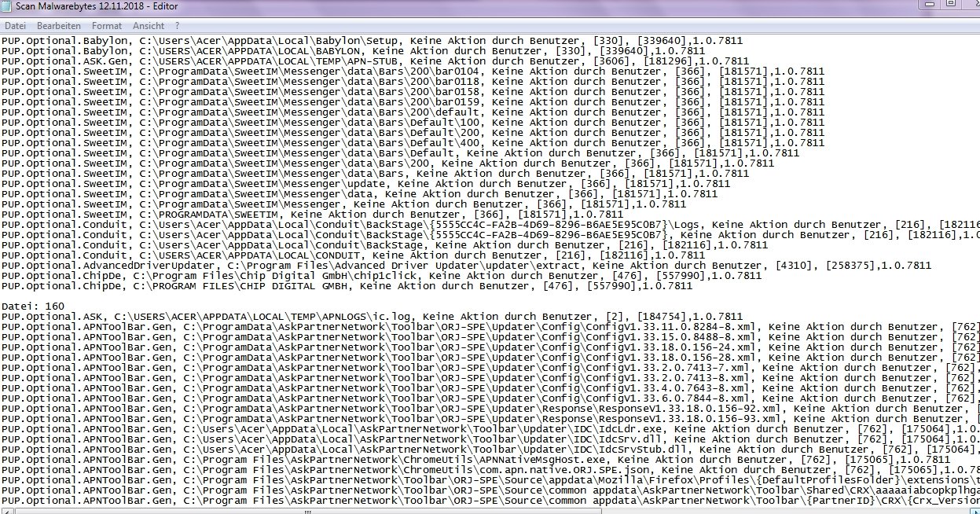
Task: Click the left arrow of the horizontal scrollbar
Action: point(6,510)
